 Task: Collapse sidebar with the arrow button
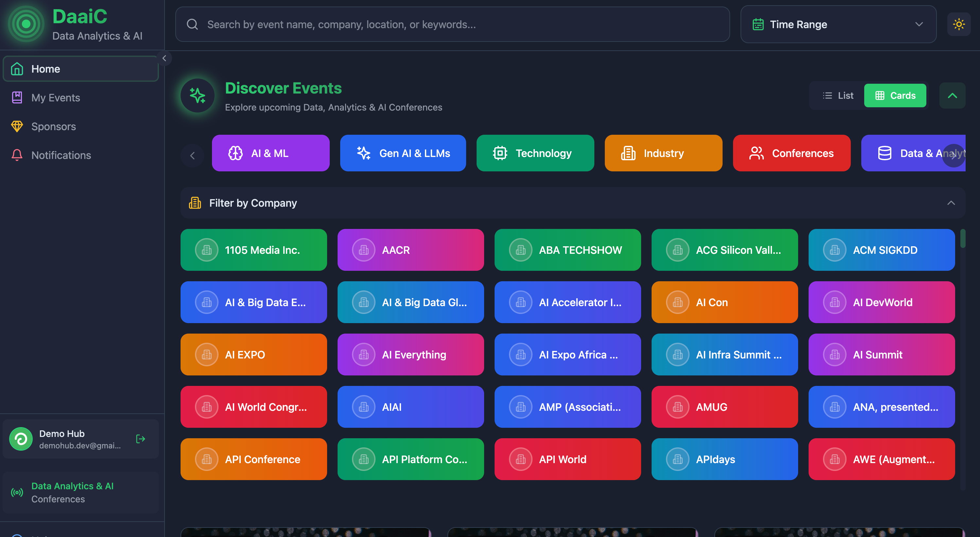164,58
